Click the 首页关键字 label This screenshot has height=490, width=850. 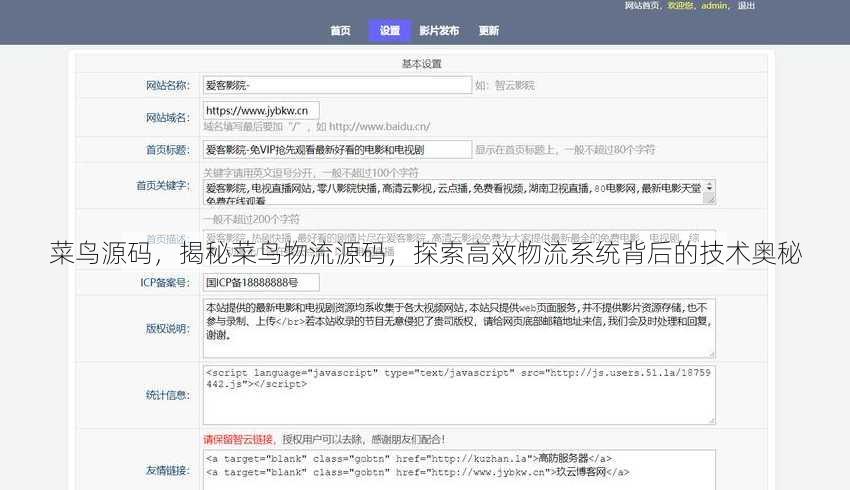click(163, 185)
